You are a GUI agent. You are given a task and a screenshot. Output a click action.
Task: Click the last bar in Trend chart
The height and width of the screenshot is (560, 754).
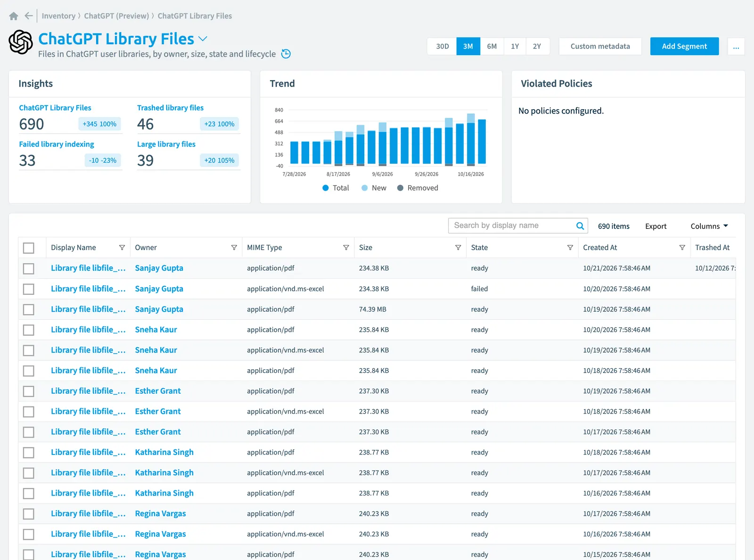coord(482,142)
